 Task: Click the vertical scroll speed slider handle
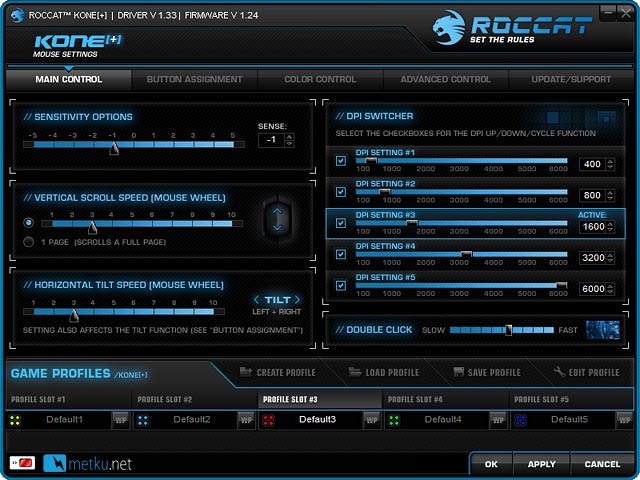(x=93, y=227)
